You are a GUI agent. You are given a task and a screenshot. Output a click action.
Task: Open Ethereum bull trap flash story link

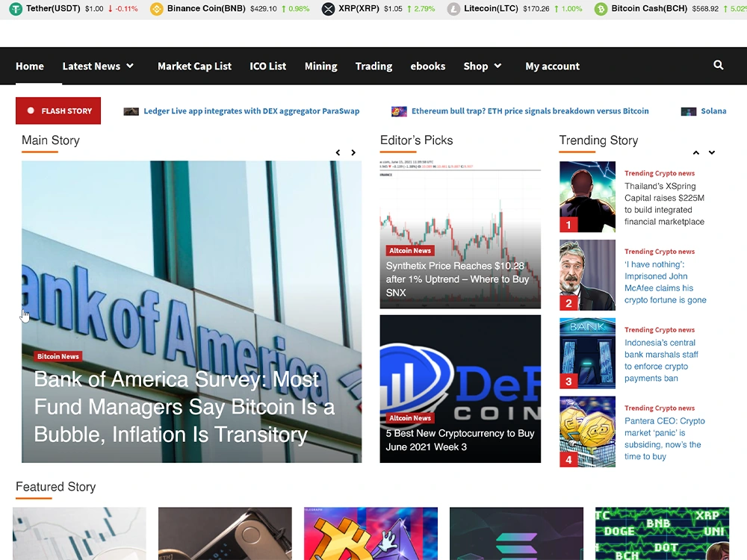[x=530, y=111]
